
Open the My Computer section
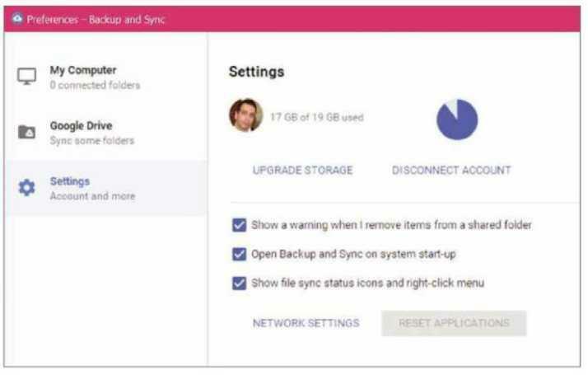point(105,77)
